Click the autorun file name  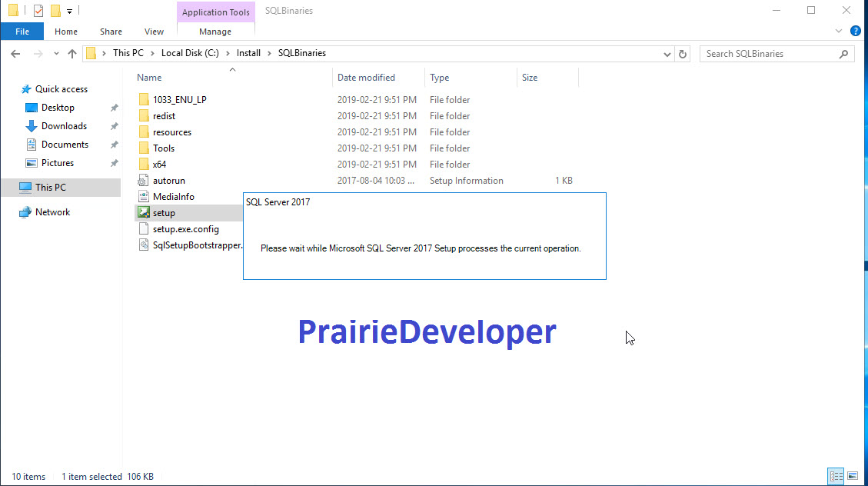coord(169,181)
